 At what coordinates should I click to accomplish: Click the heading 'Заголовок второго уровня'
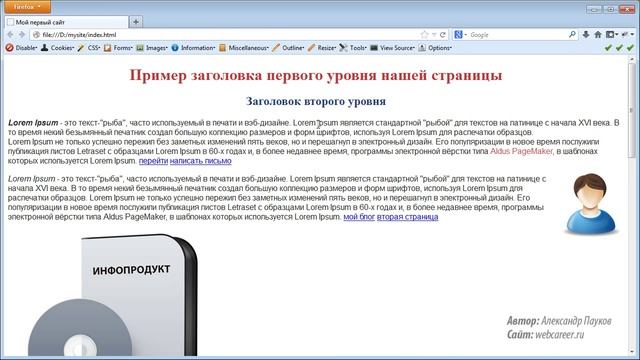[316, 101]
